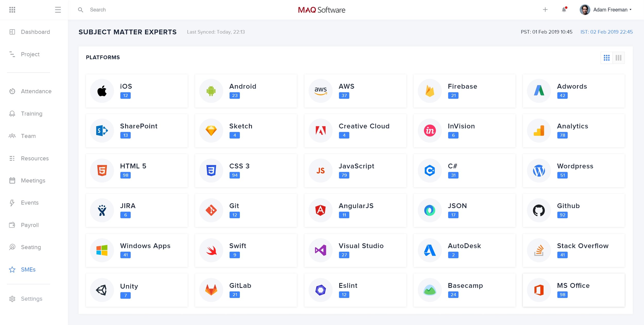The height and width of the screenshot is (325, 644).
Task: Click the 78 count badge under Analytics
Action: pos(562,135)
